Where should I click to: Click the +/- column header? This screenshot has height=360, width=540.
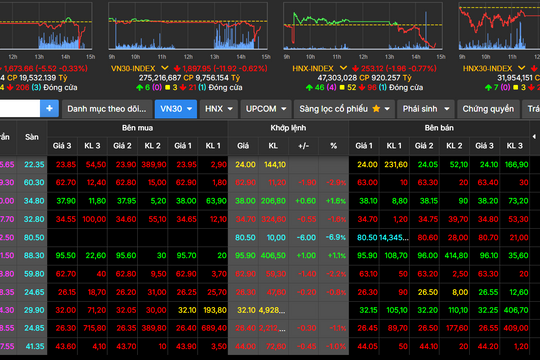pos(303,146)
